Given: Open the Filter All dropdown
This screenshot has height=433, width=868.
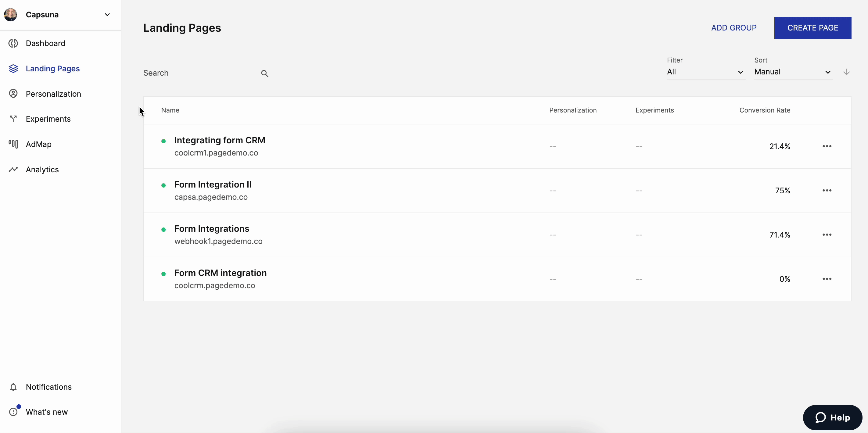Looking at the screenshot, I should [705, 72].
